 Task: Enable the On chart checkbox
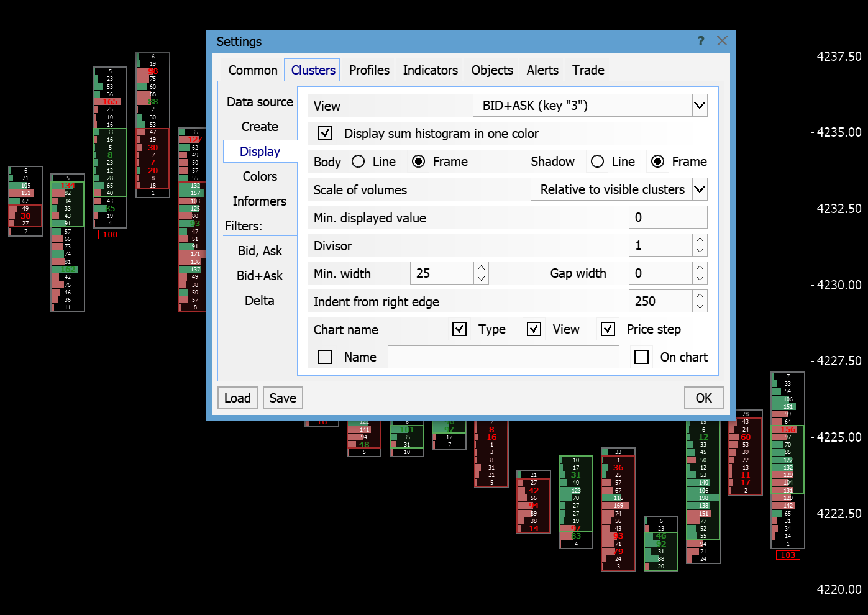pyautogui.click(x=641, y=357)
